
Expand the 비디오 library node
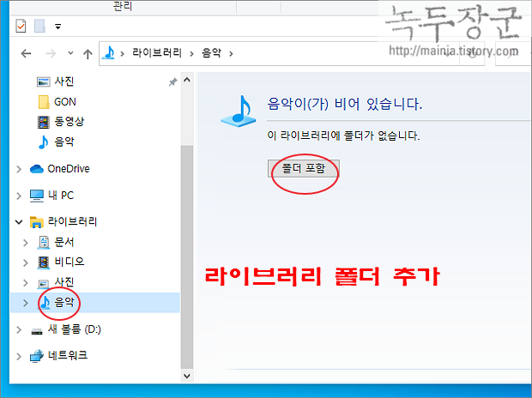[x=26, y=262]
